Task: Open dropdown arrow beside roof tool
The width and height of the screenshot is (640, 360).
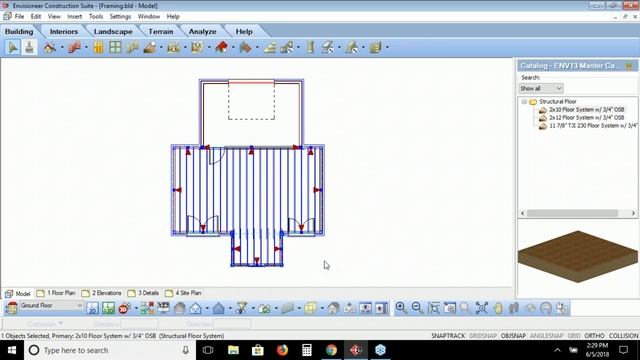Action: pyautogui.click(x=233, y=48)
